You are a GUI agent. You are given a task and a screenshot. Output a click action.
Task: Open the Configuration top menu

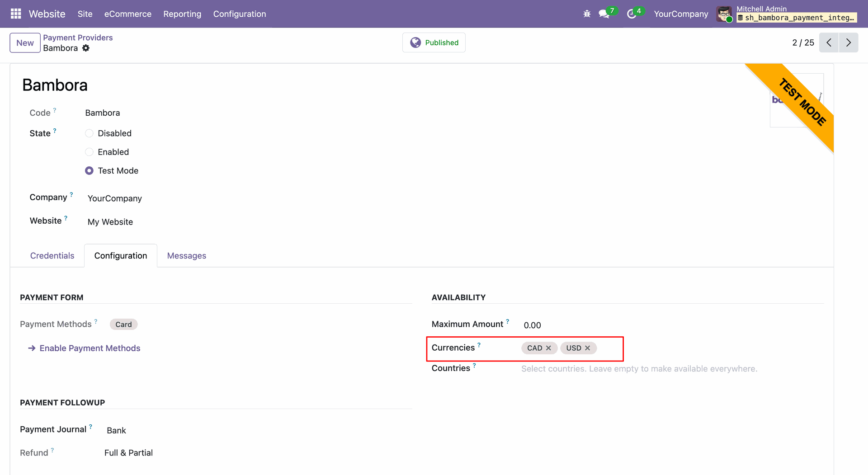[240, 14]
